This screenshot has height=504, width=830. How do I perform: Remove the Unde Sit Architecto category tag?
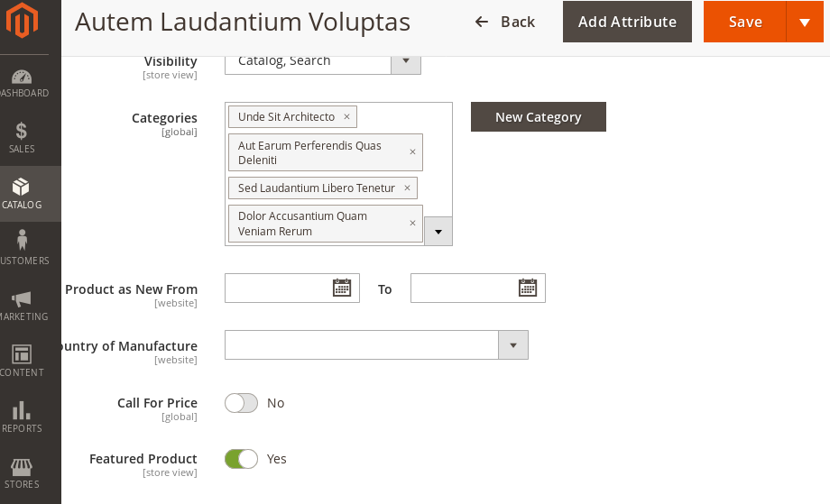(346, 117)
